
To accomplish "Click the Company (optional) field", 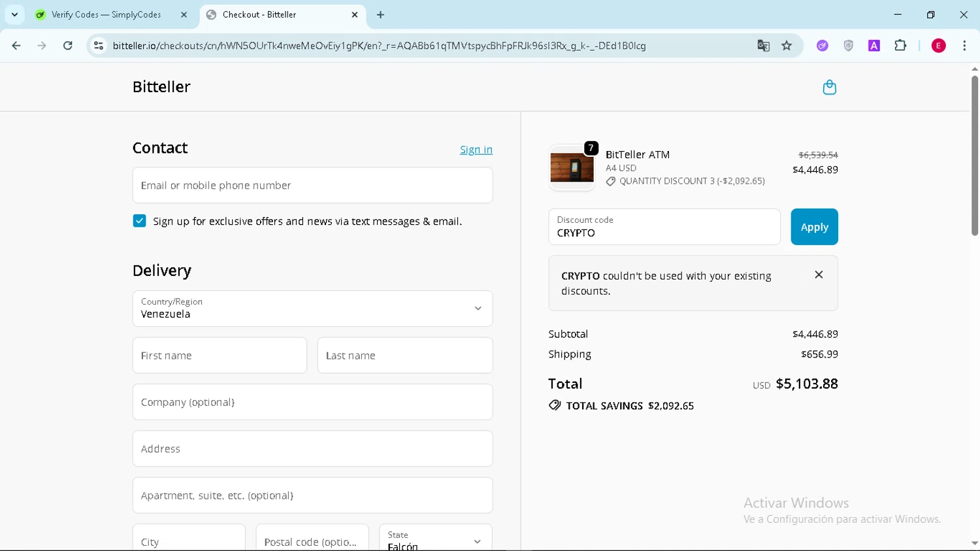I will click(312, 402).
